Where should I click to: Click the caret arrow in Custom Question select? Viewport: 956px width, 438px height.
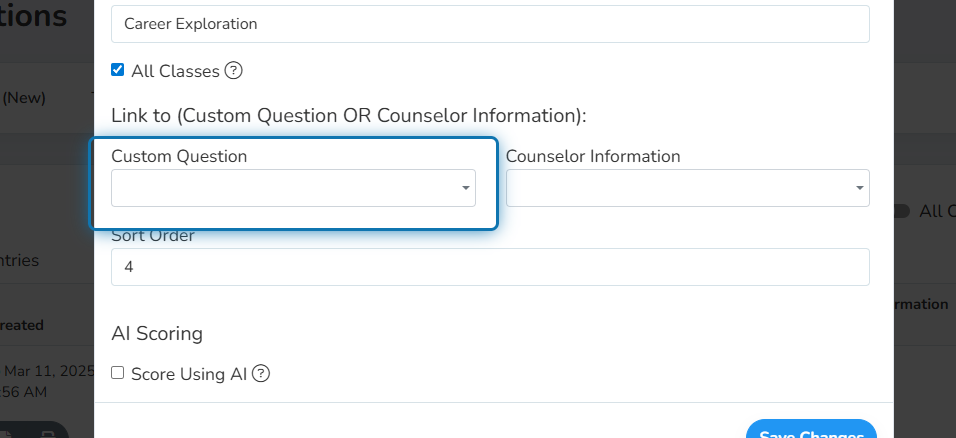465,188
